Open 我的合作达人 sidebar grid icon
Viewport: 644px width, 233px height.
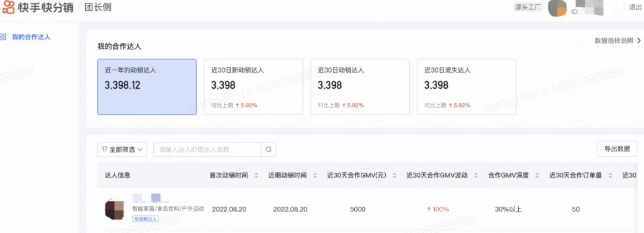tap(4, 37)
